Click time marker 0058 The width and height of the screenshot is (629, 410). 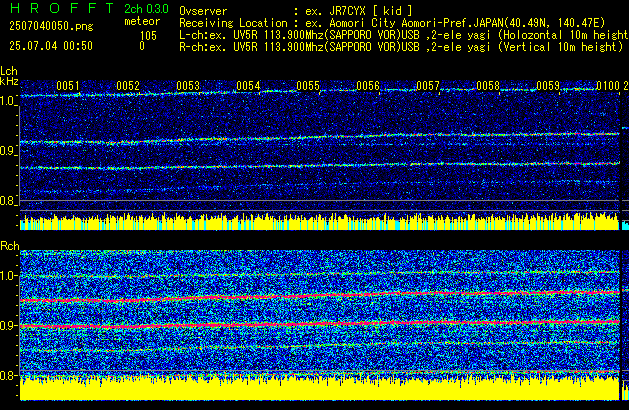tap(488, 86)
